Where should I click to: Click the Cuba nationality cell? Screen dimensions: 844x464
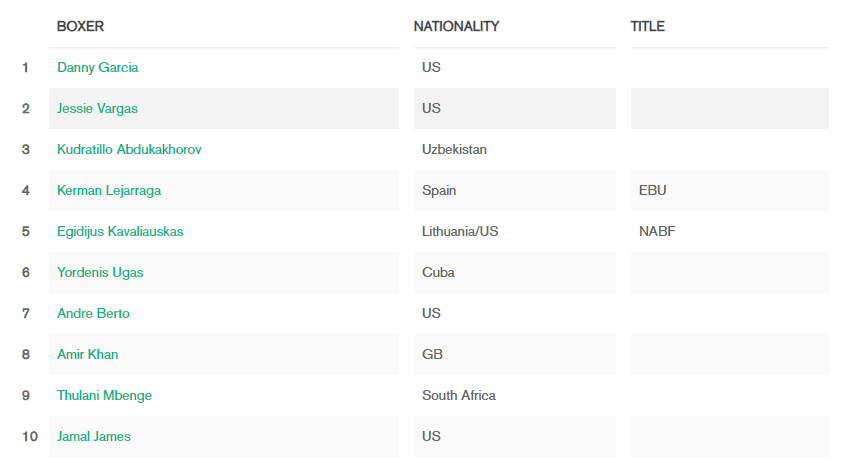pos(515,272)
